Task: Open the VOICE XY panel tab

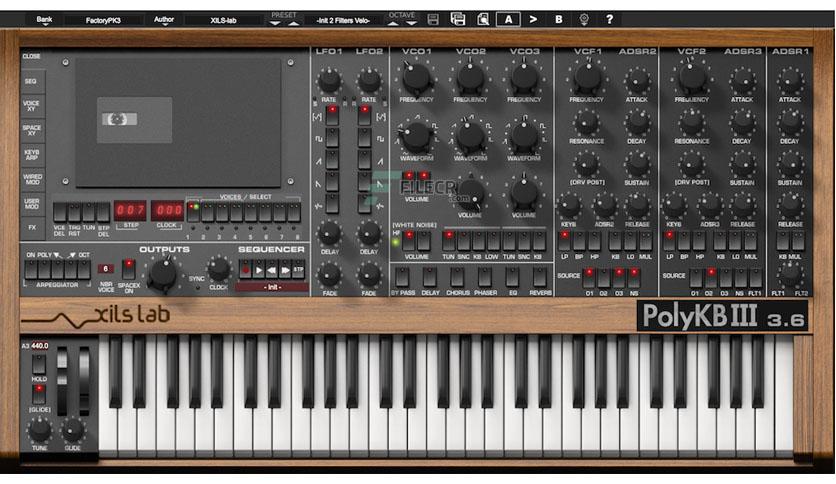Action: (x=31, y=106)
